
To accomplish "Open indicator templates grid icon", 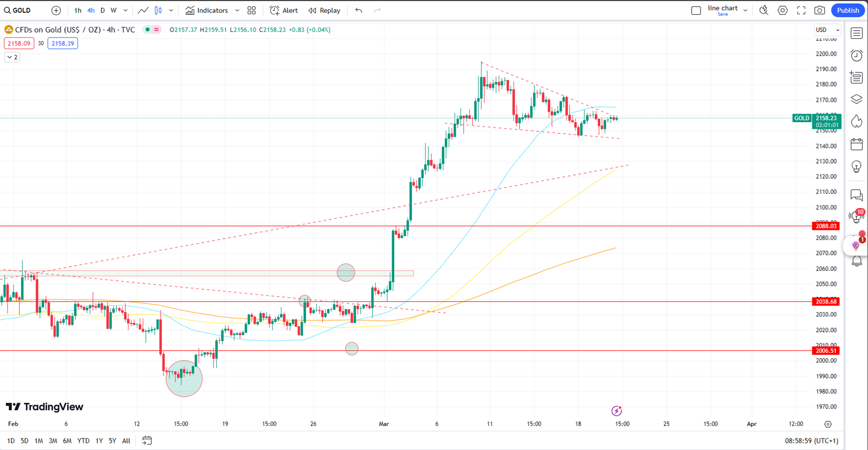I will pos(251,10).
